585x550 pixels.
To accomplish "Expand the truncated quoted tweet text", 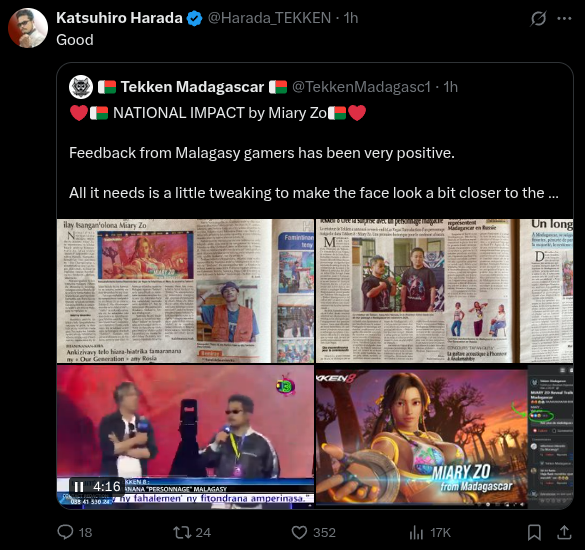I will [553, 193].
